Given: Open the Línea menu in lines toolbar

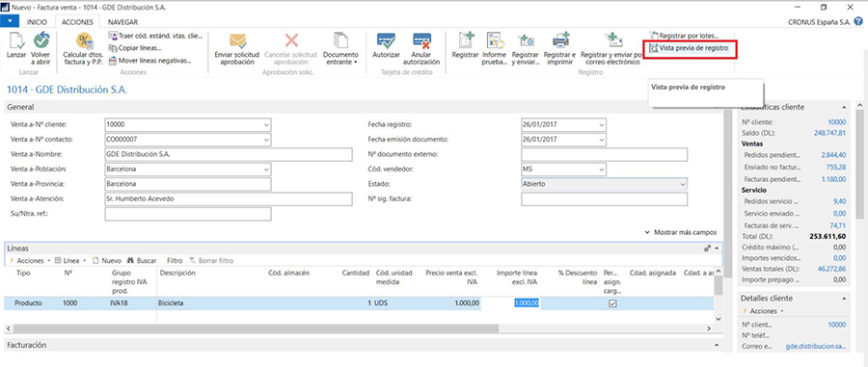Looking at the screenshot, I should click(70, 260).
